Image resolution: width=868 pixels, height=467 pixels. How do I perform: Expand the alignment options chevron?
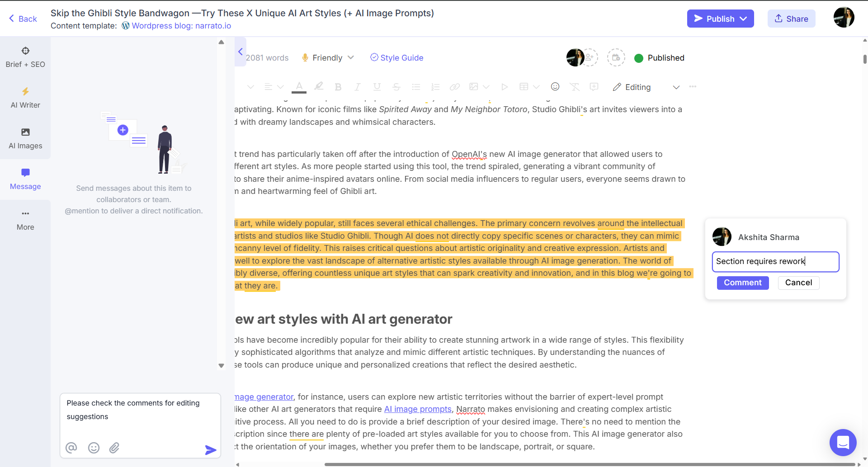click(280, 87)
